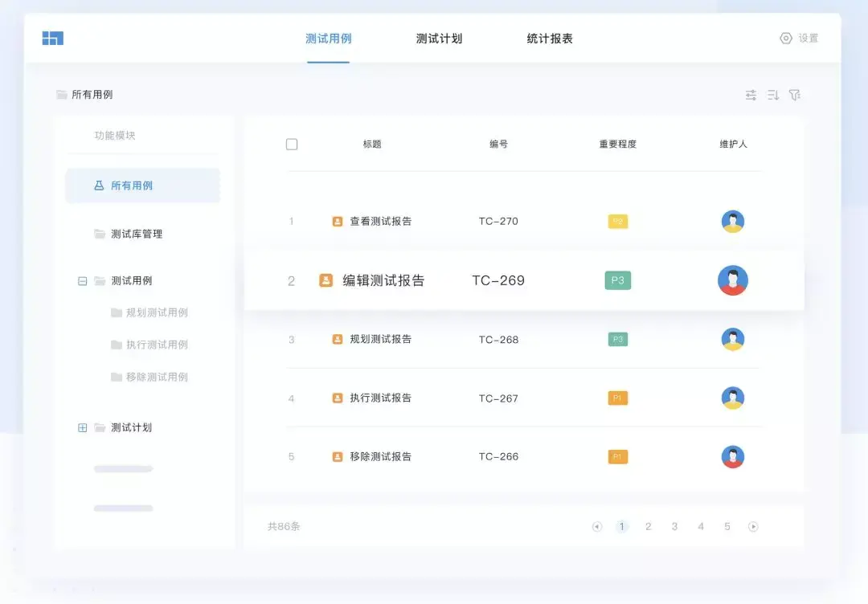Open the filter funnel icon
The height and width of the screenshot is (604, 868).
[794, 95]
